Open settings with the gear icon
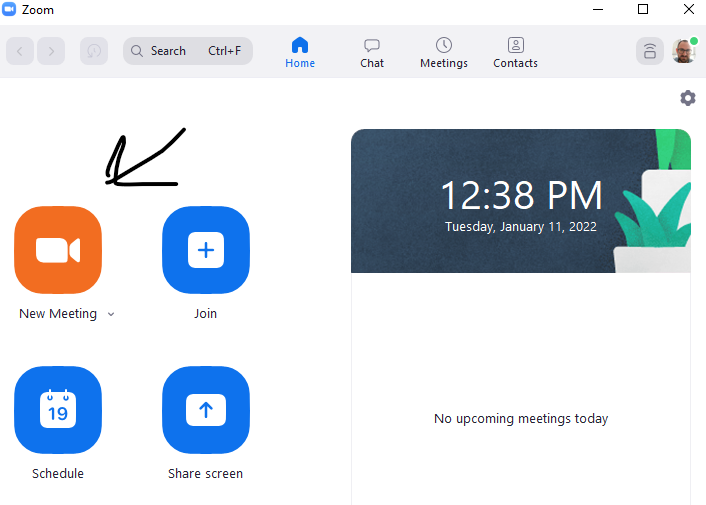The width and height of the screenshot is (706, 505). tap(688, 98)
